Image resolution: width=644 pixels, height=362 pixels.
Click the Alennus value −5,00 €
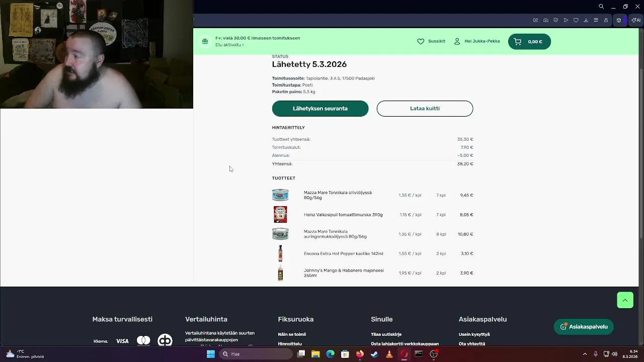(465, 155)
